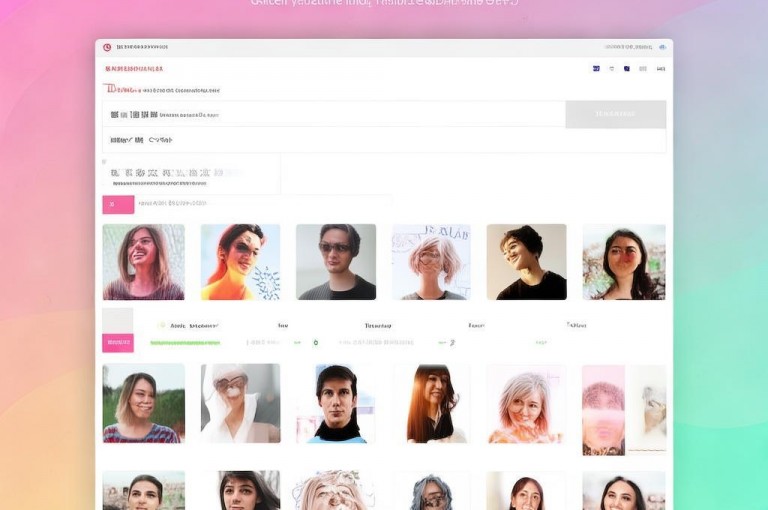Screen dimensions: 768x510
Task: Click the gray button beside the top input
Action: (616, 114)
